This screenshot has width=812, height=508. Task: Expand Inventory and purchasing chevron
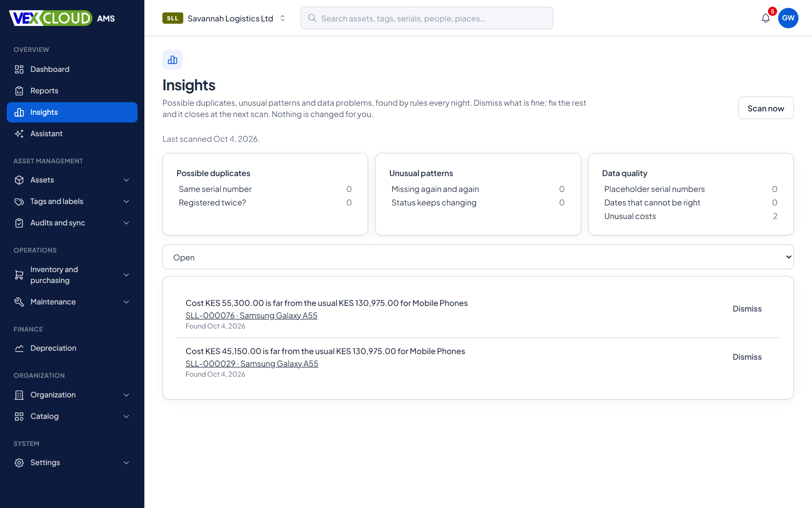point(126,275)
